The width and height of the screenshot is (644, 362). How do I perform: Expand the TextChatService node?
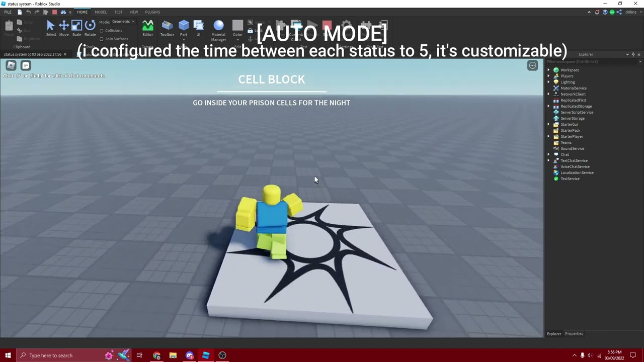pos(549,160)
